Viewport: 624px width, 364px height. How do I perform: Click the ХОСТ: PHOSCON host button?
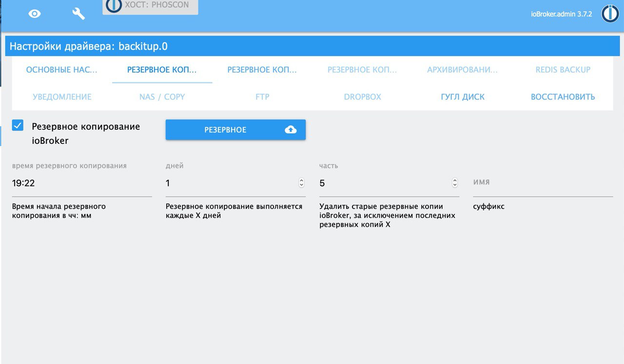[150, 6]
